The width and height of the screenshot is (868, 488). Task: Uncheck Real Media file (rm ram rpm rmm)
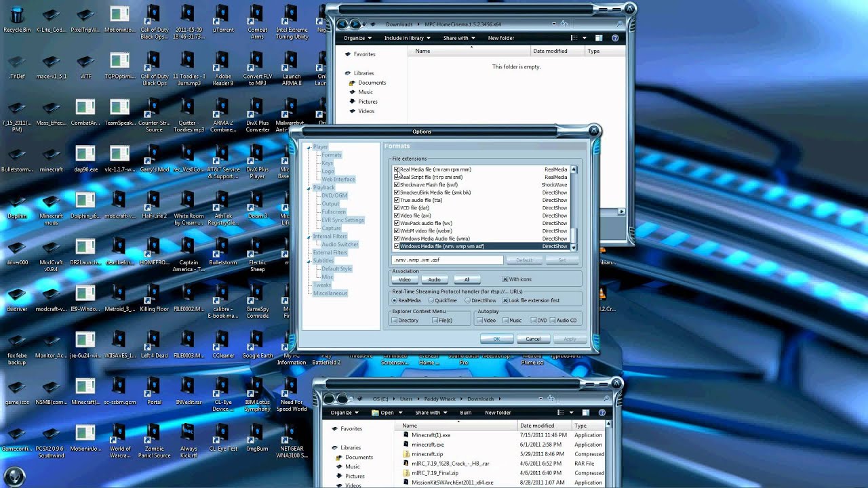click(397, 169)
